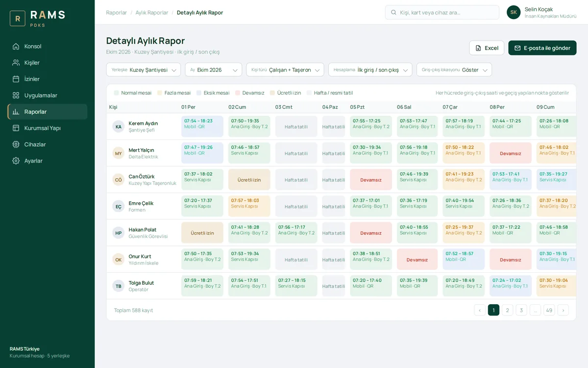Go to Kişiler menu item
588x368 pixels.
tap(48, 62)
